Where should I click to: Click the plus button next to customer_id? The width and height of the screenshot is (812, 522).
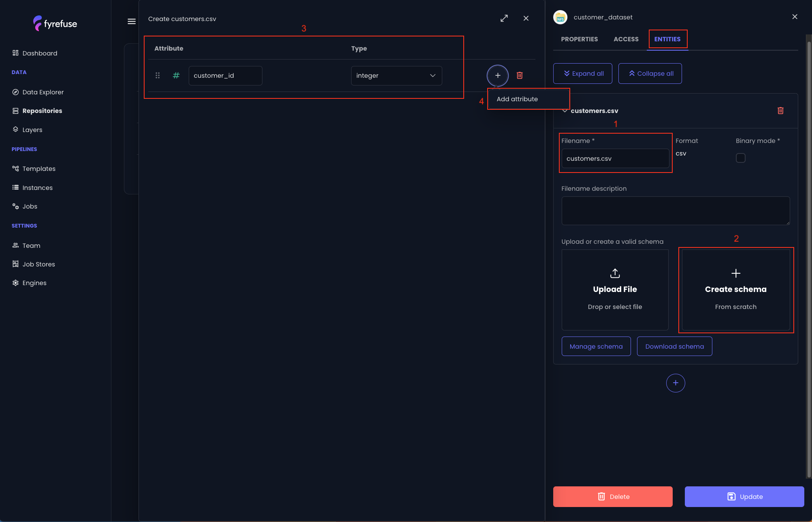pos(497,75)
